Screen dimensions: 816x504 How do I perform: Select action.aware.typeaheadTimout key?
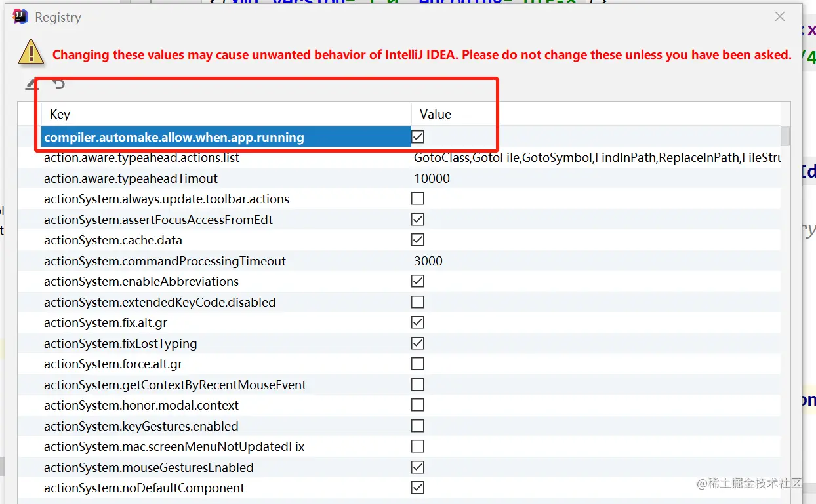coord(131,178)
